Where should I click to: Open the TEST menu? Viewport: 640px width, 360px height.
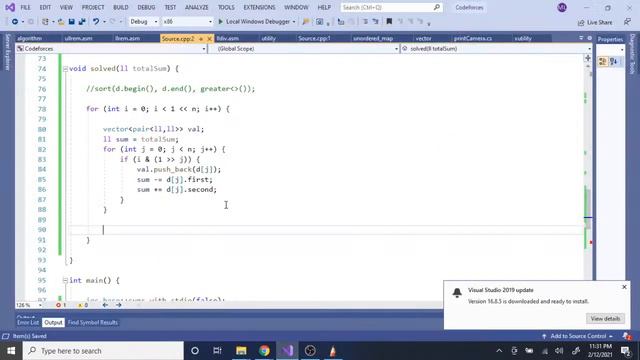tap(170, 7)
